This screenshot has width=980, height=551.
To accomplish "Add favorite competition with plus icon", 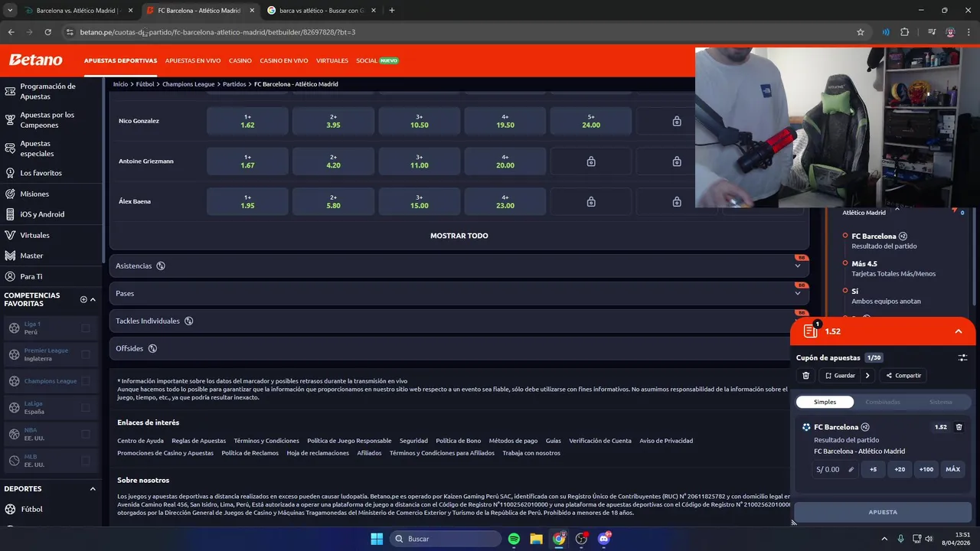I will 83,299.
